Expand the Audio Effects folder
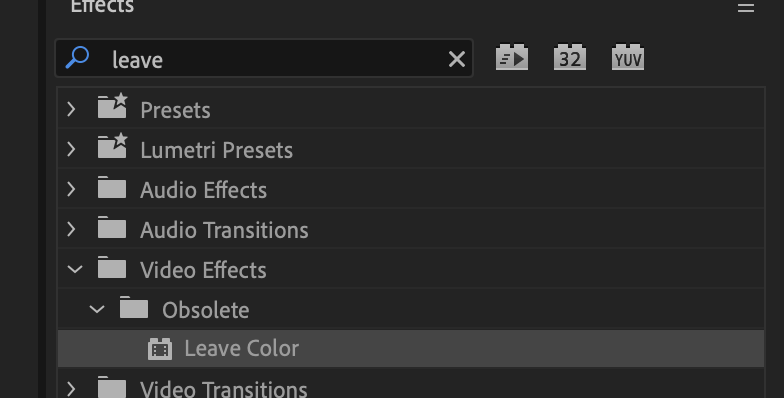The width and height of the screenshot is (784, 398). click(x=72, y=189)
